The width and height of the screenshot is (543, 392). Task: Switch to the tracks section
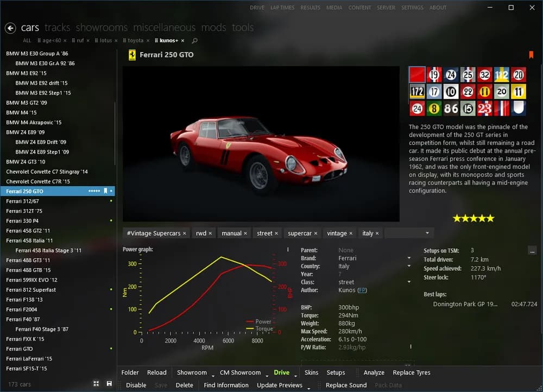tap(57, 28)
